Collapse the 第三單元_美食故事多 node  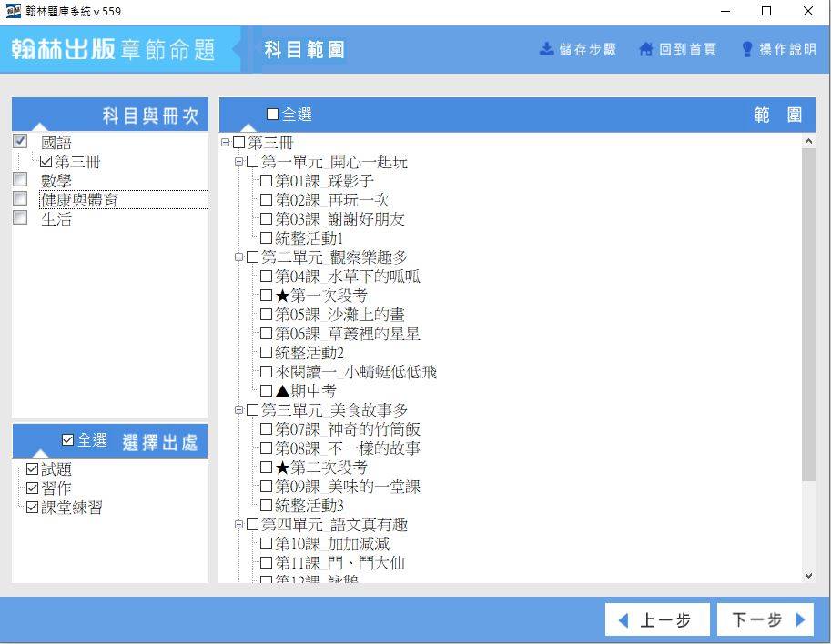tap(239, 409)
